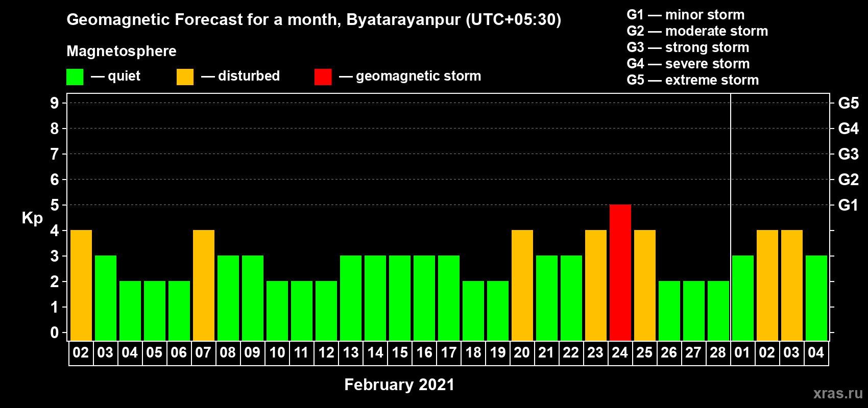Click the 'G5 — extreme storm' legend line
This screenshot has width=868, height=408.
693,80
